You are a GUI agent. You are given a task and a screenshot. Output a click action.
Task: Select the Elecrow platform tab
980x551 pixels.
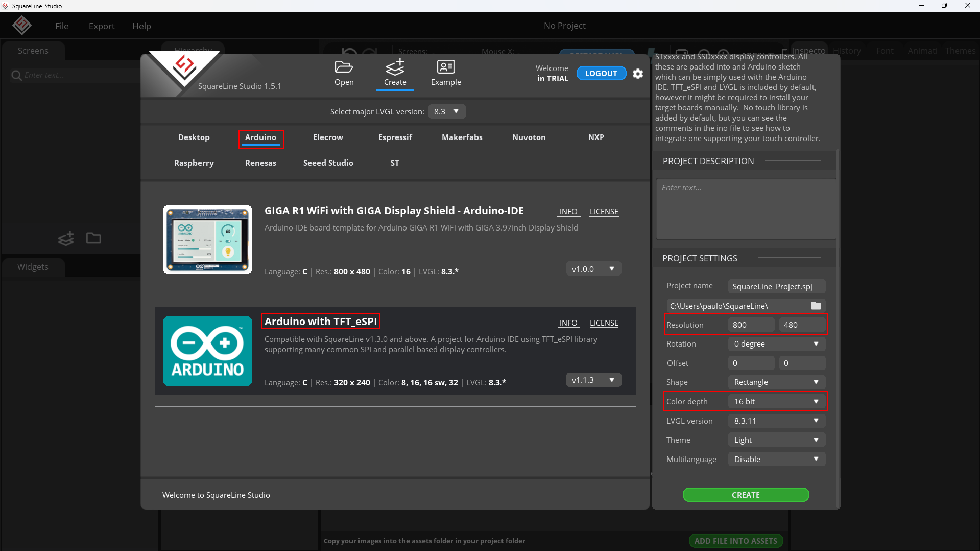pyautogui.click(x=328, y=137)
